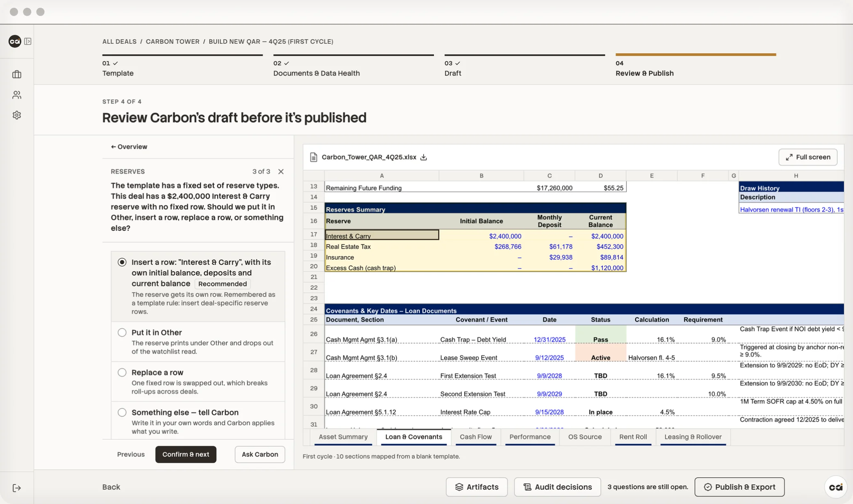The height and width of the screenshot is (504, 853).
Task: Open ALL DEALS breadcrumb
Action: [x=119, y=41]
